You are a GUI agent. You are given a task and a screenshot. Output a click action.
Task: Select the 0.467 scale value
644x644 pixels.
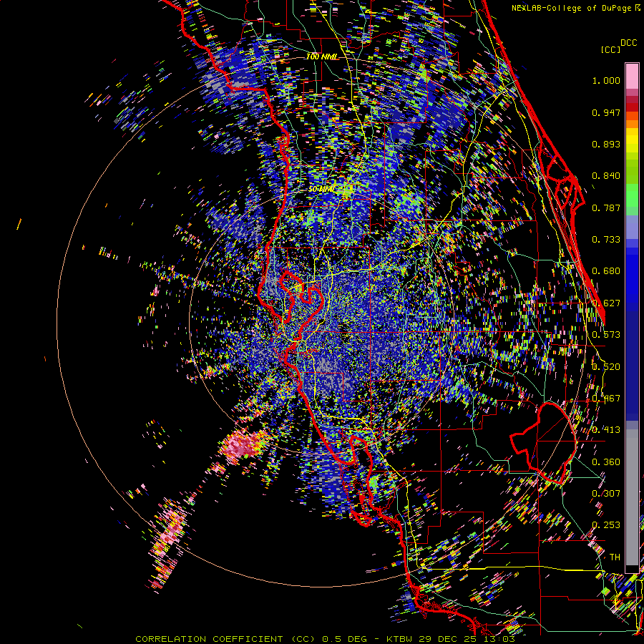pyautogui.click(x=606, y=399)
